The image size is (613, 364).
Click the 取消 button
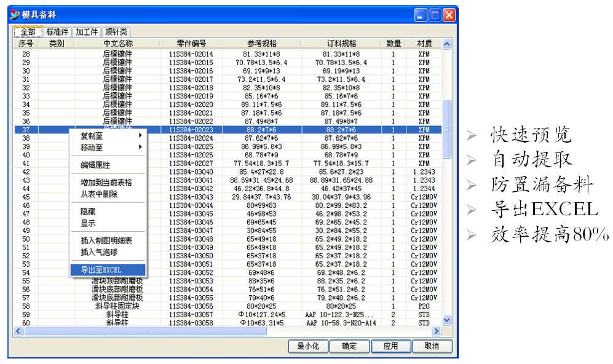[x=432, y=346]
